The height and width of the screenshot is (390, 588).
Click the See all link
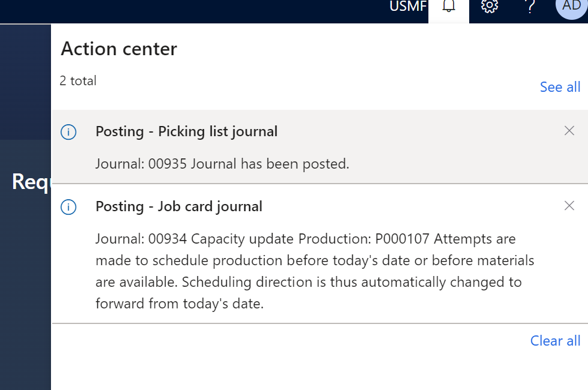click(560, 87)
